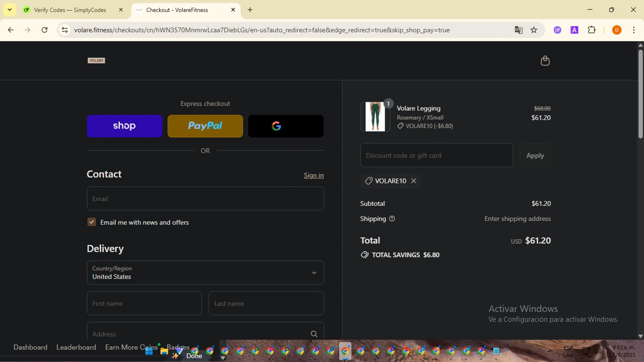Click the purple circular extension icon
Screen dimensions: 644x362
pyautogui.click(x=557, y=30)
